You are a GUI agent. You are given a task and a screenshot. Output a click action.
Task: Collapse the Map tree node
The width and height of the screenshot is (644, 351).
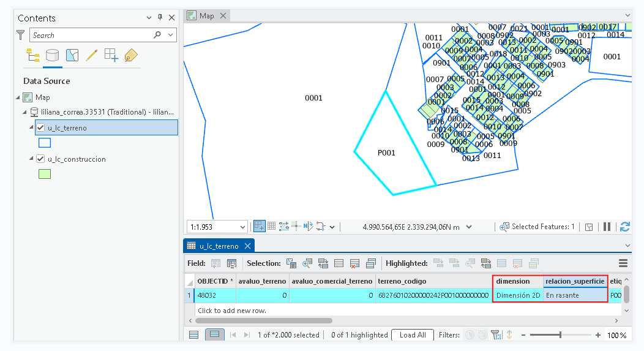pos(18,97)
